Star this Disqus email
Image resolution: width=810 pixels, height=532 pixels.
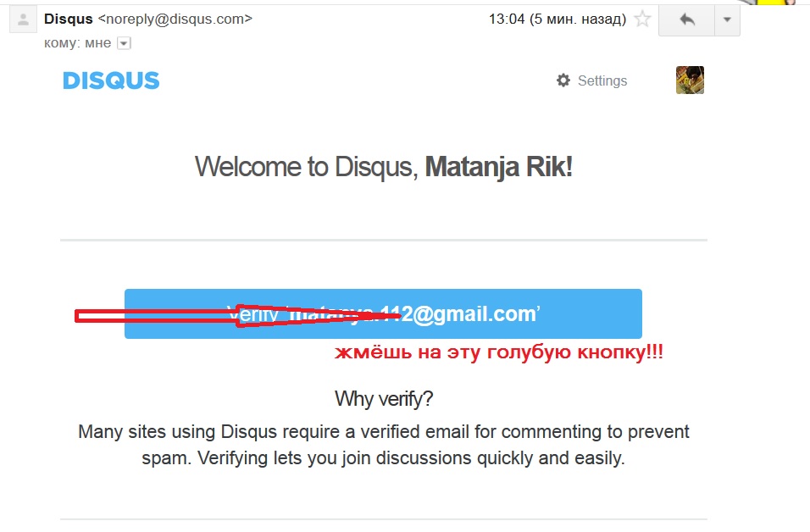643,19
